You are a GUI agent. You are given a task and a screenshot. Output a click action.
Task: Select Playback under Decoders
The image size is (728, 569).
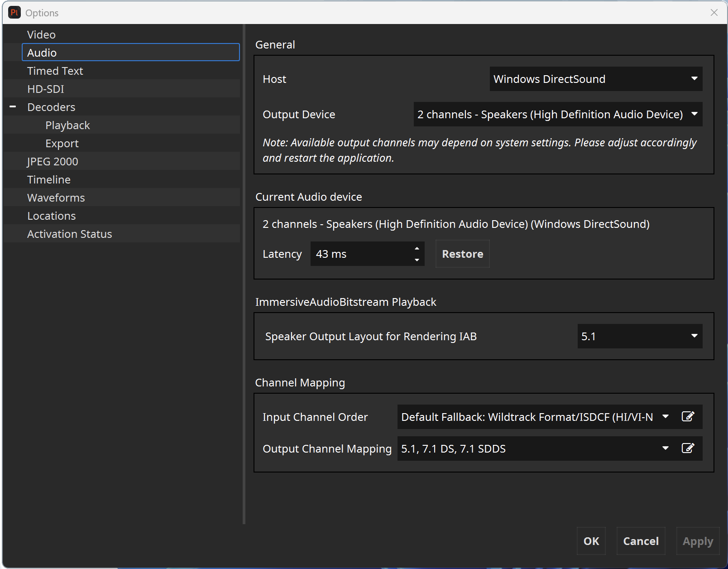tap(67, 125)
